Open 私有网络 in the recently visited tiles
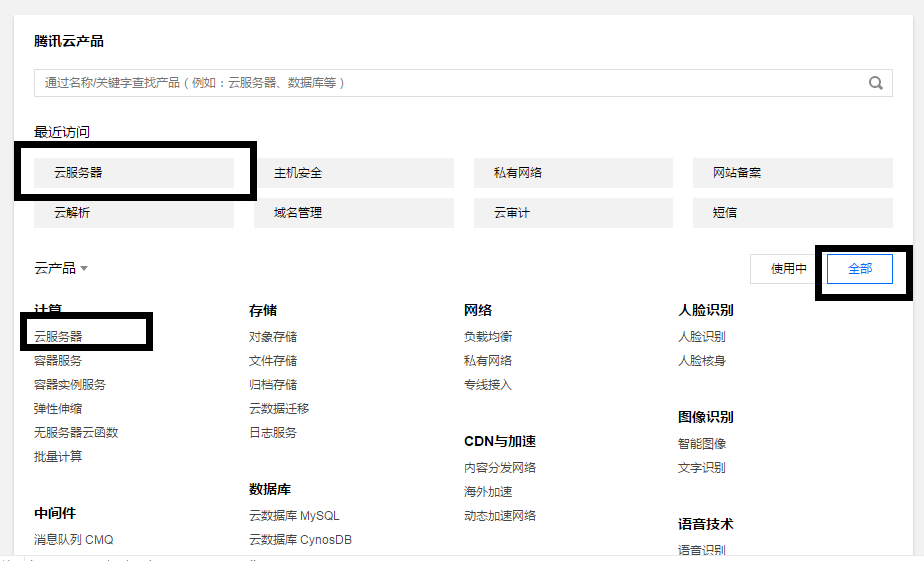Image resolution: width=924 pixels, height=561 pixels. pos(573,173)
